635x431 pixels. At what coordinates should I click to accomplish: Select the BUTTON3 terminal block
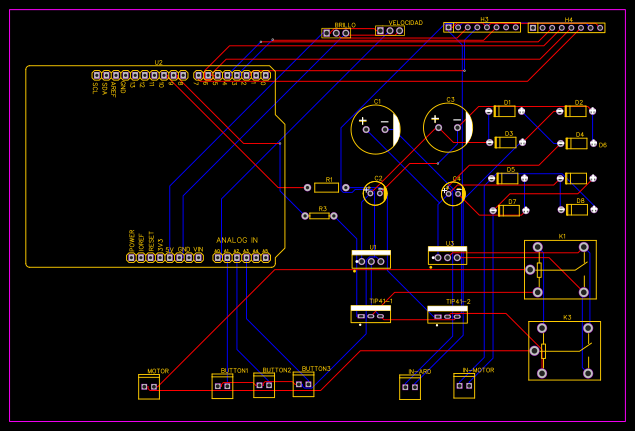coord(304,384)
